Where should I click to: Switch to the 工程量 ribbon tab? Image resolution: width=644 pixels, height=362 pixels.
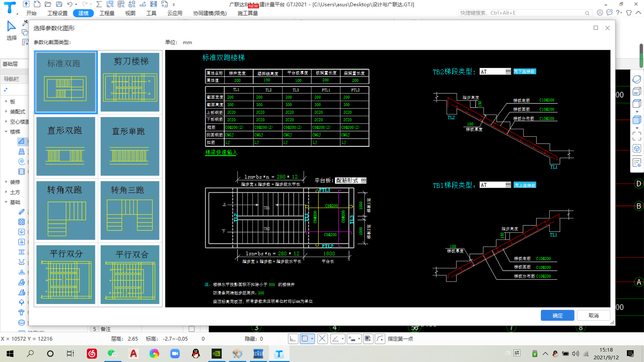(107, 13)
